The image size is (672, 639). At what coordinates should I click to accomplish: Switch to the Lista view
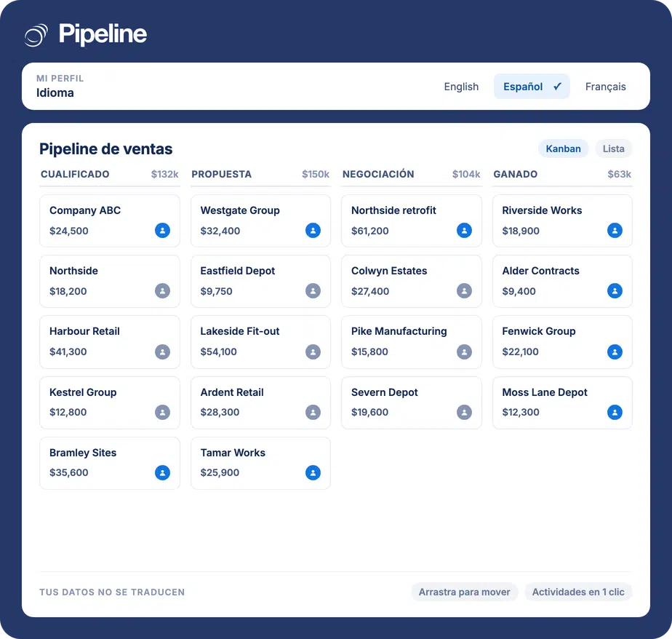[x=613, y=148]
